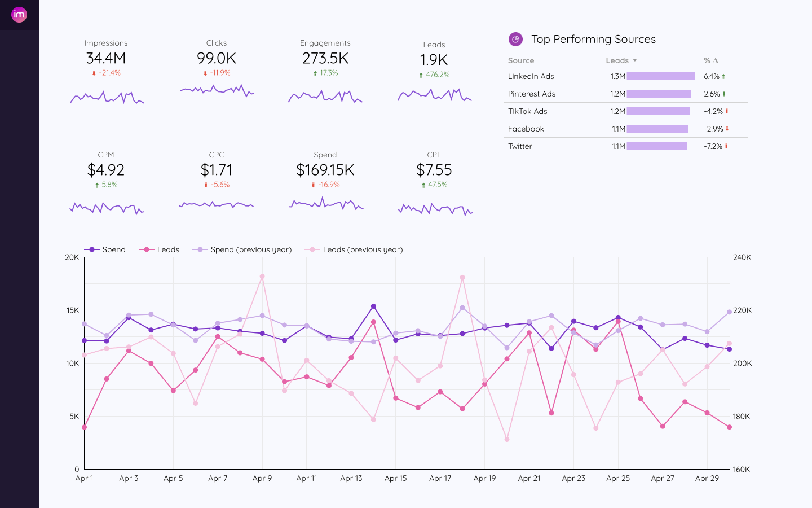Click the green arrow under CPM 5.8%
The image size is (812, 508).
pos(96,184)
